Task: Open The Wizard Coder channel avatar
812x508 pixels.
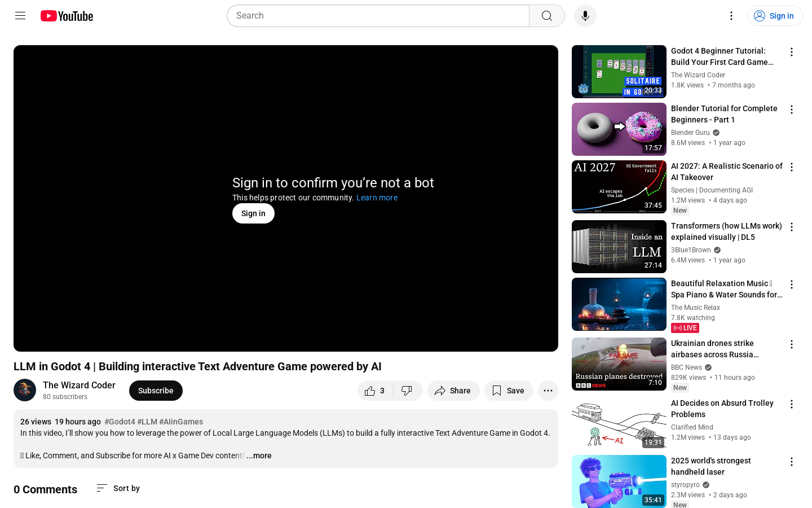Action: click(x=25, y=390)
